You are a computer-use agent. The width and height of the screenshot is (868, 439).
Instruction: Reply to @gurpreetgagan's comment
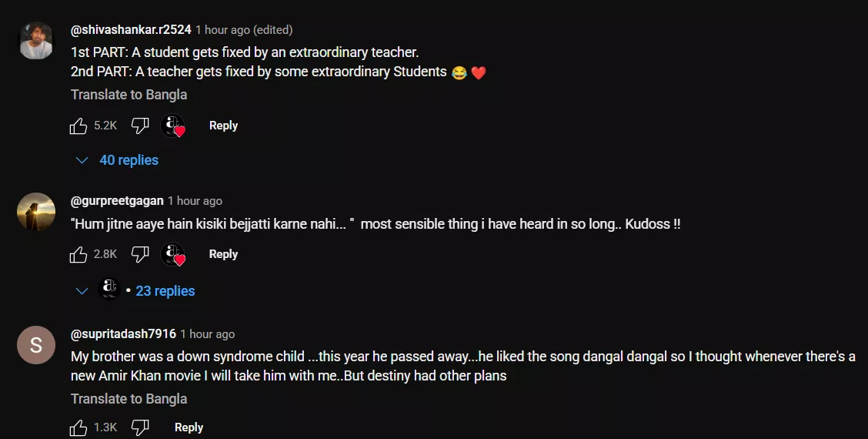click(x=223, y=254)
